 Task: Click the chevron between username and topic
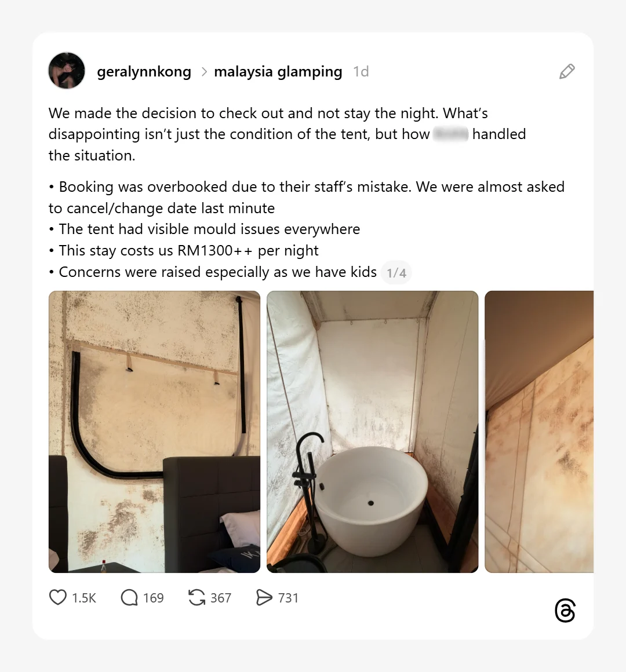pos(204,72)
